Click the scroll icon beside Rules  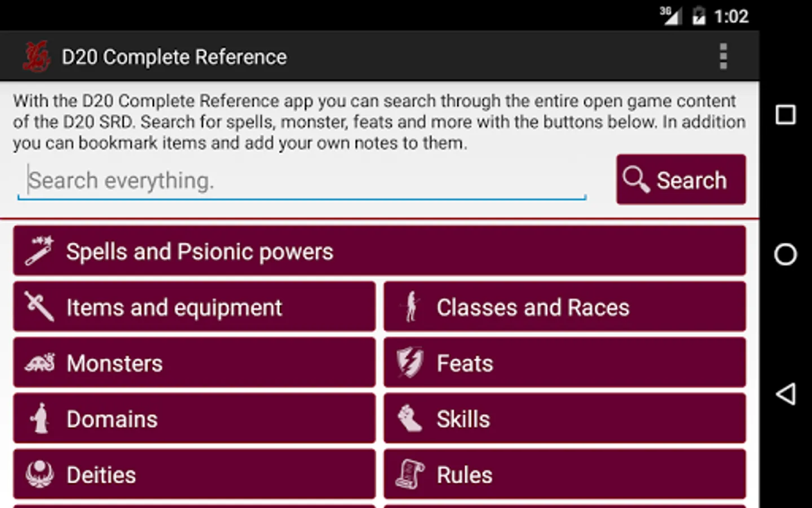[x=410, y=474]
